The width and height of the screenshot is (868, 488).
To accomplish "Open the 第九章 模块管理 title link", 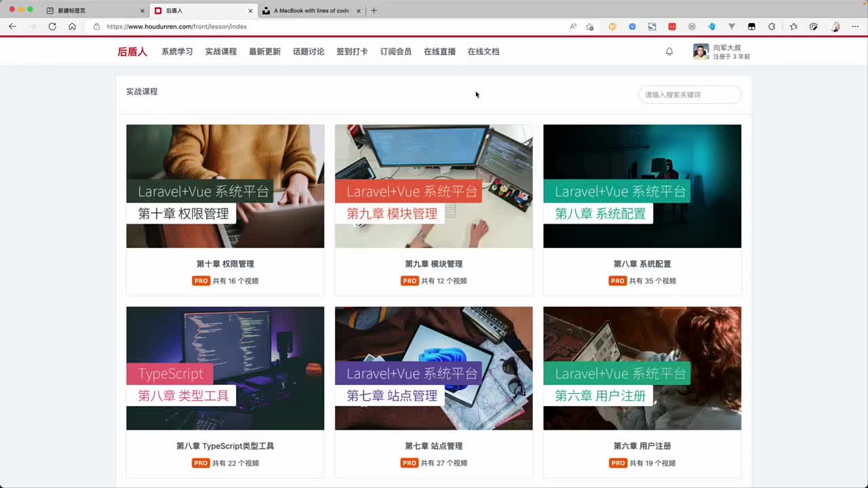I will [433, 264].
